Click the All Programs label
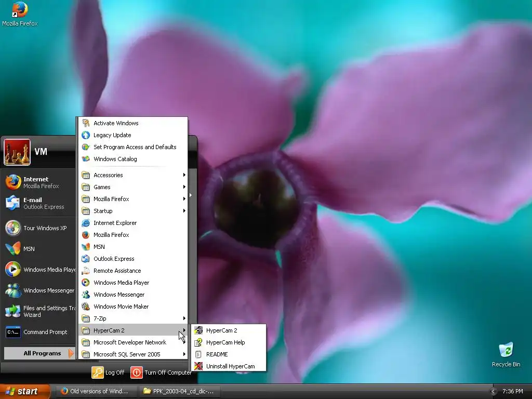 42,353
